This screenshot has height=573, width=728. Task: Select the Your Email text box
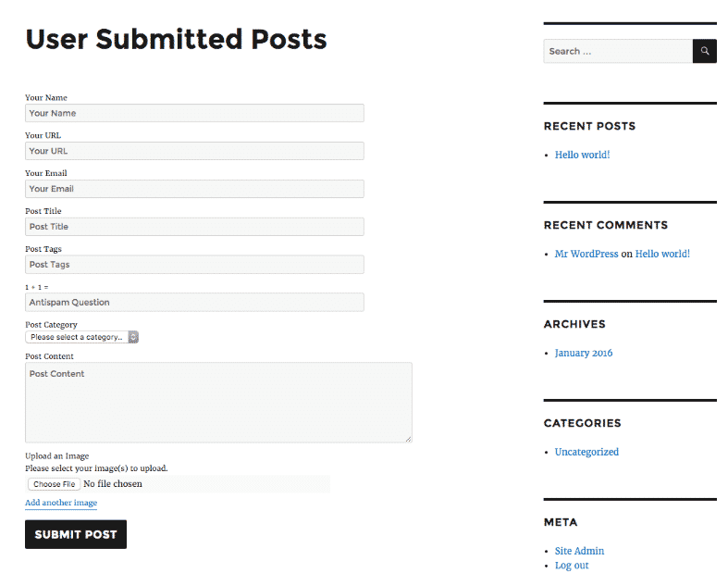(194, 189)
